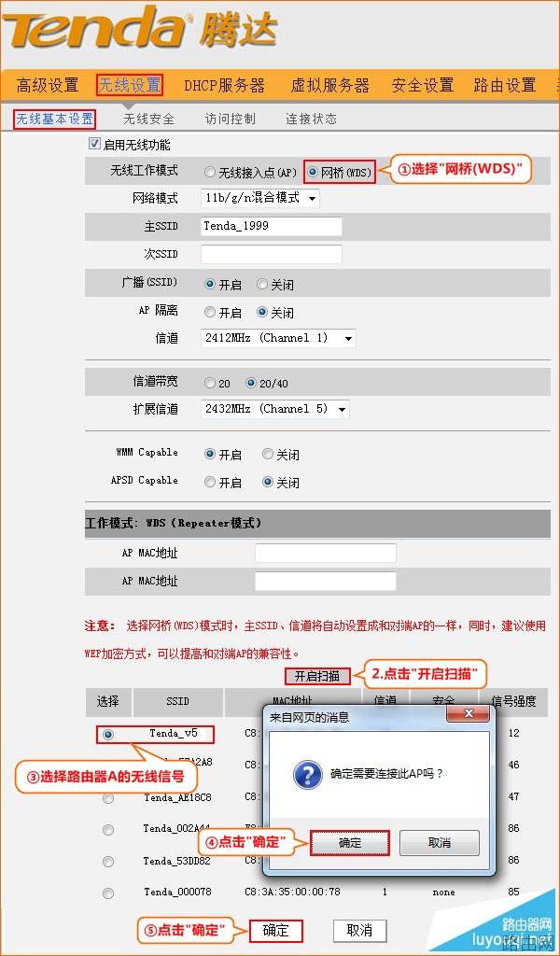
Task: Select 网桥(WDS) radio button
Action: (313, 173)
